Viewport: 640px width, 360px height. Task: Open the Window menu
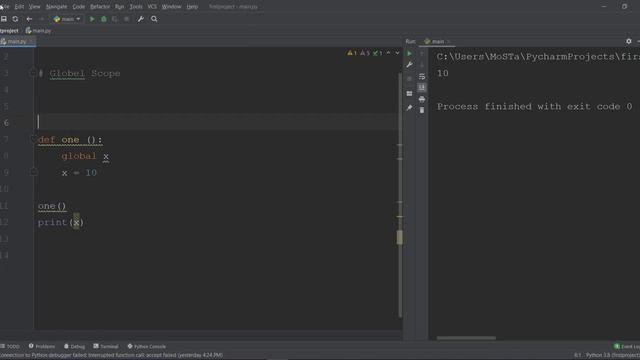171,7
